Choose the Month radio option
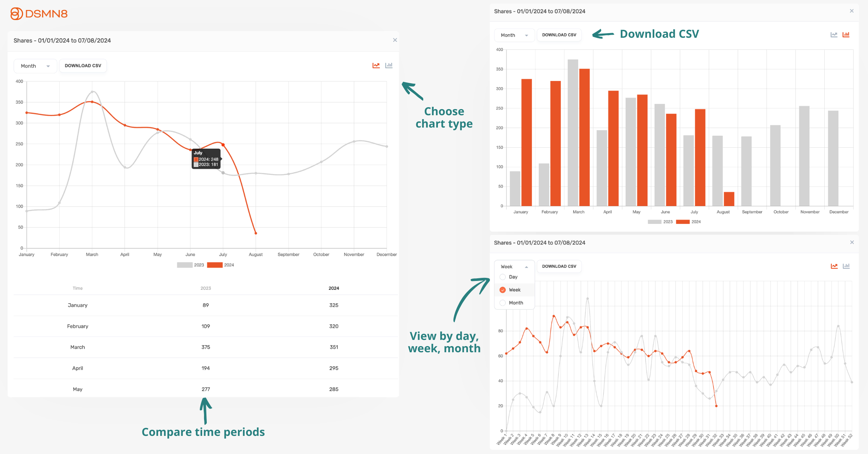Screen dimensions: 868x454 [x=503, y=303]
